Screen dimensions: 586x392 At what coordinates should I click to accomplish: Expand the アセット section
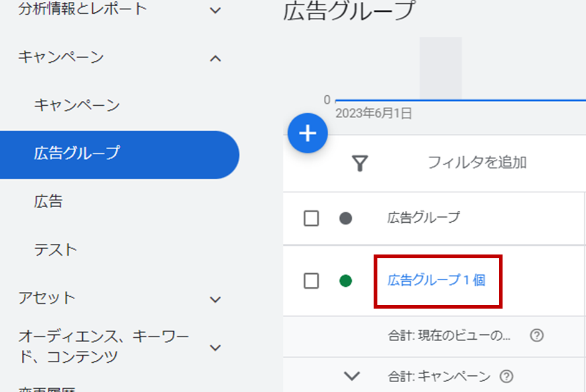(215, 299)
